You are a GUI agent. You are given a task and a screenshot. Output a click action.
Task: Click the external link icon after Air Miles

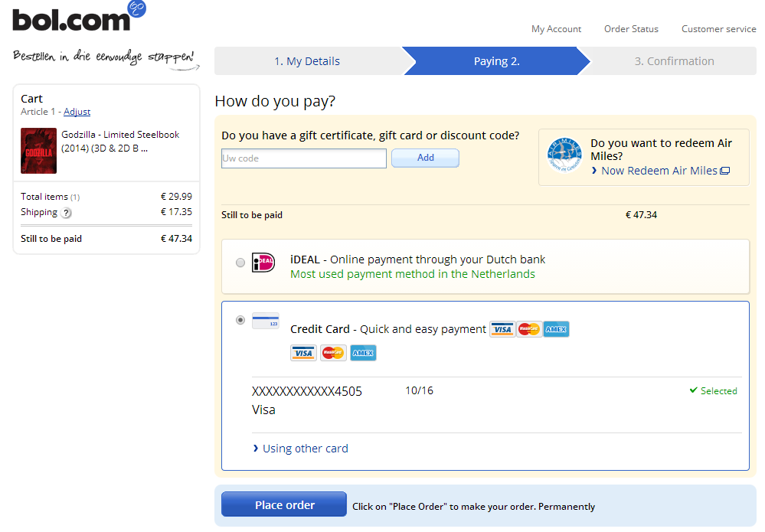tap(725, 171)
